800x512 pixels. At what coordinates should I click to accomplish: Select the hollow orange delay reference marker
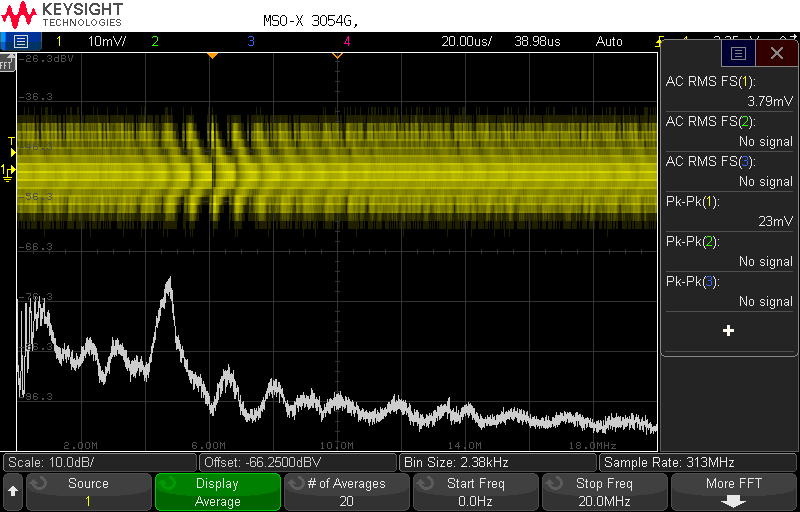pos(337,56)
